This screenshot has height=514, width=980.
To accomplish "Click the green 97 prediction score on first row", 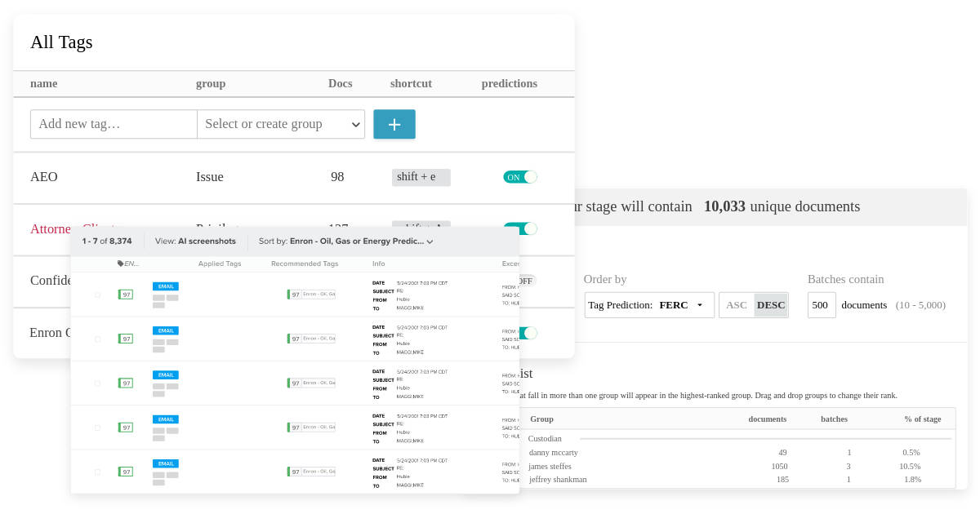I will click(125, 294).
